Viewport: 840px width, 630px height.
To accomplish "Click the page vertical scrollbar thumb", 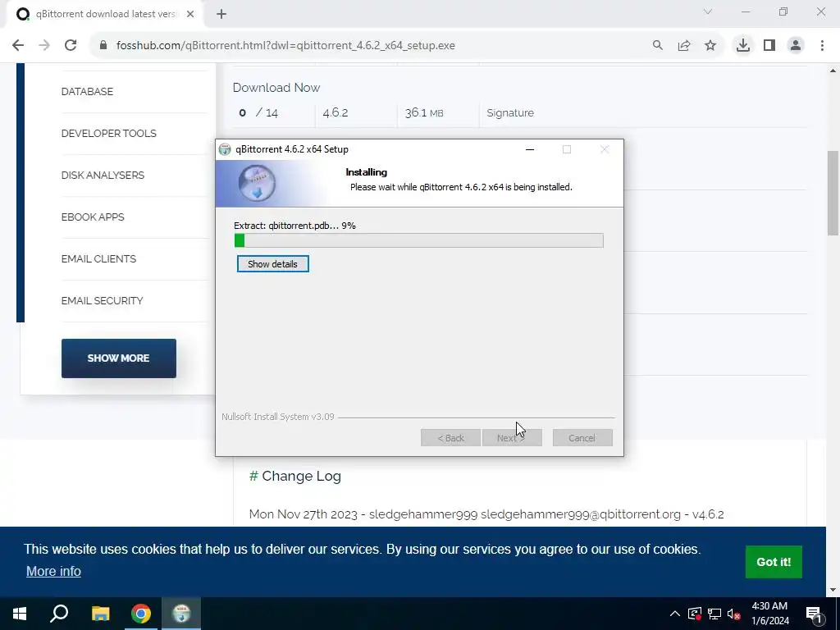I will pos(833,193).
